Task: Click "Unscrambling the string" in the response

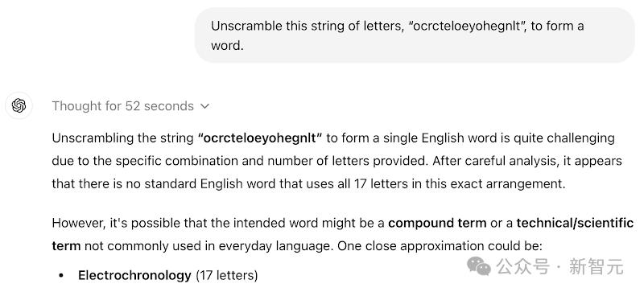Action: pos(123,138)
